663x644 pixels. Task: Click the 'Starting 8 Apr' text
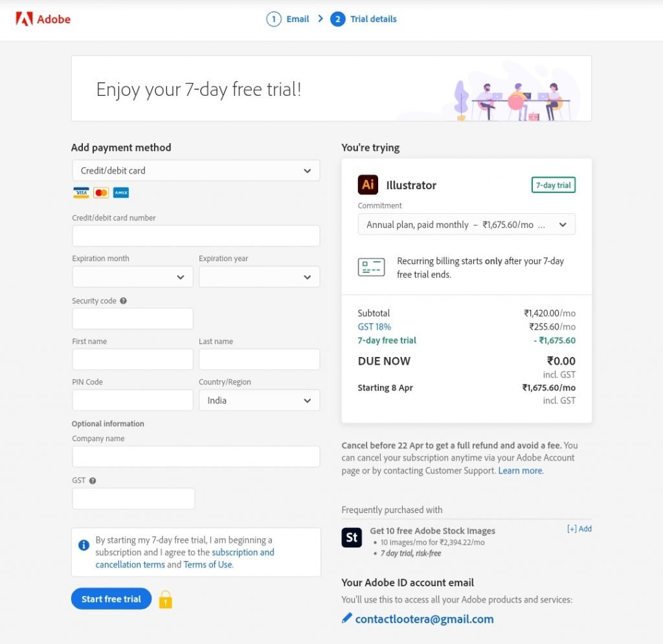(385, 387)
